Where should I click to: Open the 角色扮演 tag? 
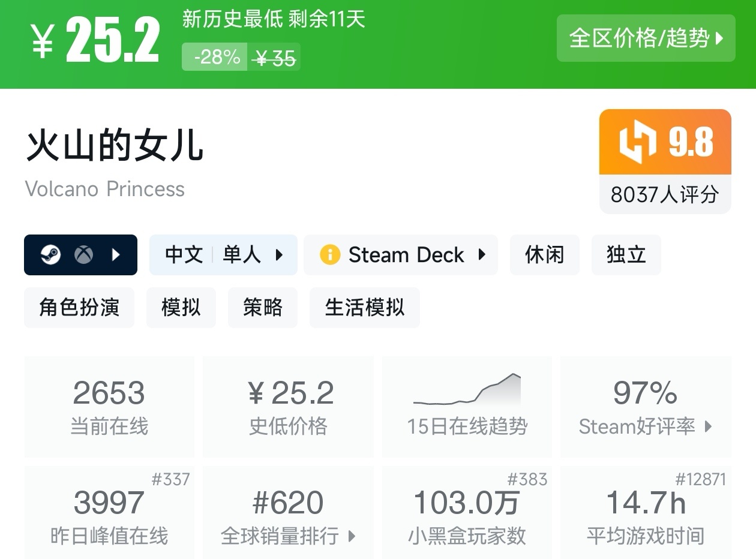[79, 308]
